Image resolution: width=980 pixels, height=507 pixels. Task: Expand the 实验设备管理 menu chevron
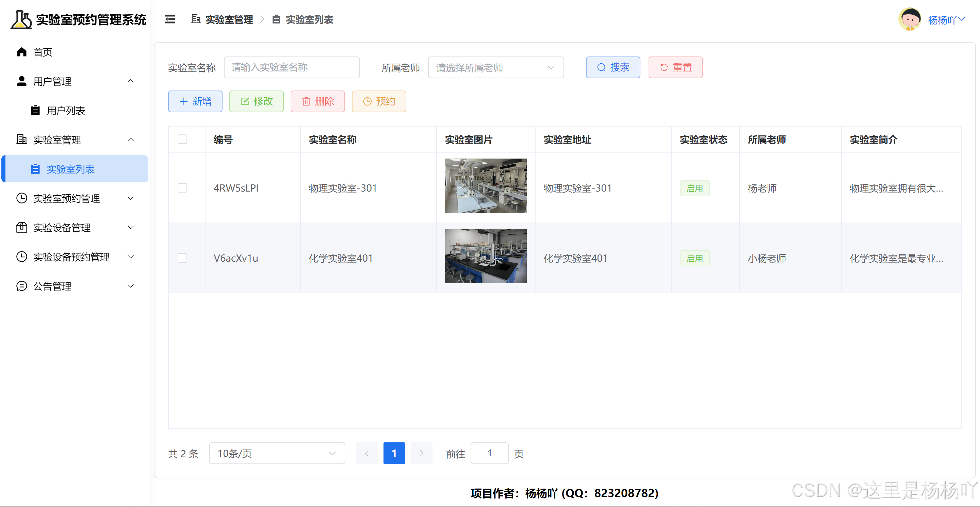(130, 227)
